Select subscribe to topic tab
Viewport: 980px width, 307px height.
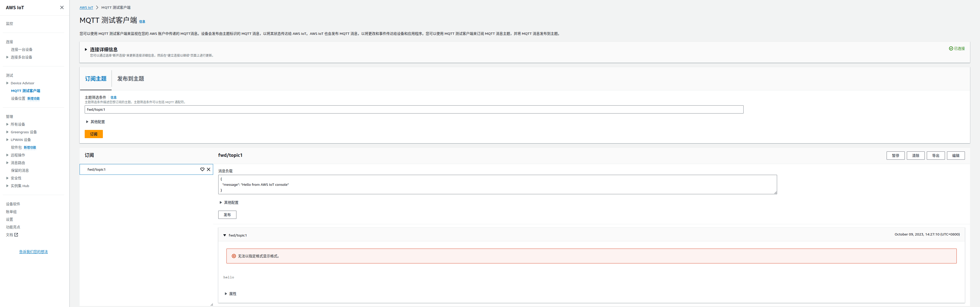(x=95, y=79)
